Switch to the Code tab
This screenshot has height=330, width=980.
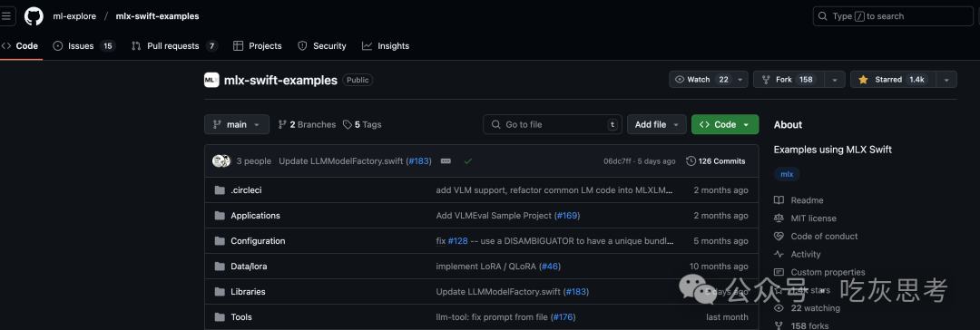coord(20,45)
